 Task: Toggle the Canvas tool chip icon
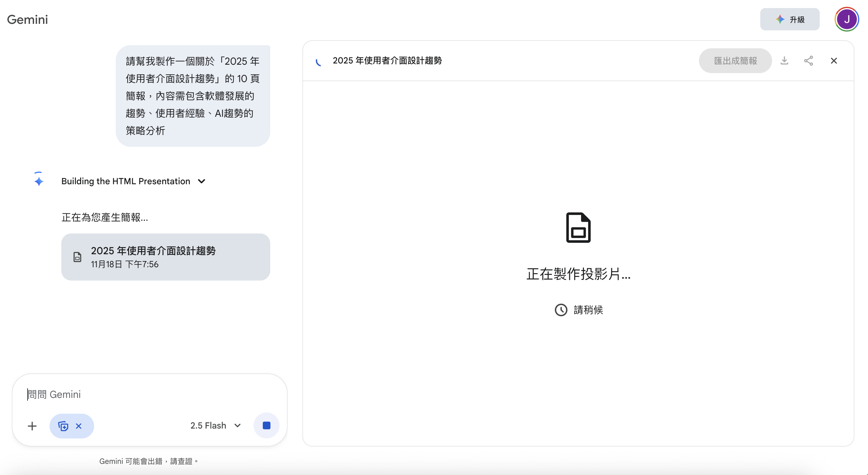tap(63, 426)
